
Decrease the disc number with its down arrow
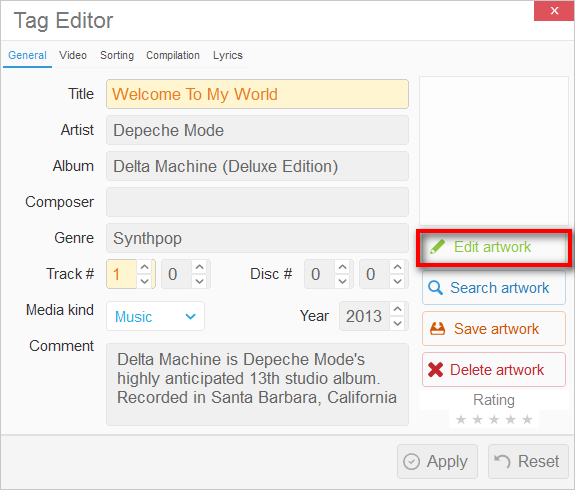tap(343, 281)
